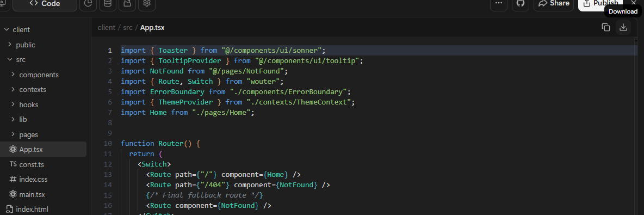
Task: Open the three-dot more options menu
Action: pyautogui.click(x=499, y=3)
